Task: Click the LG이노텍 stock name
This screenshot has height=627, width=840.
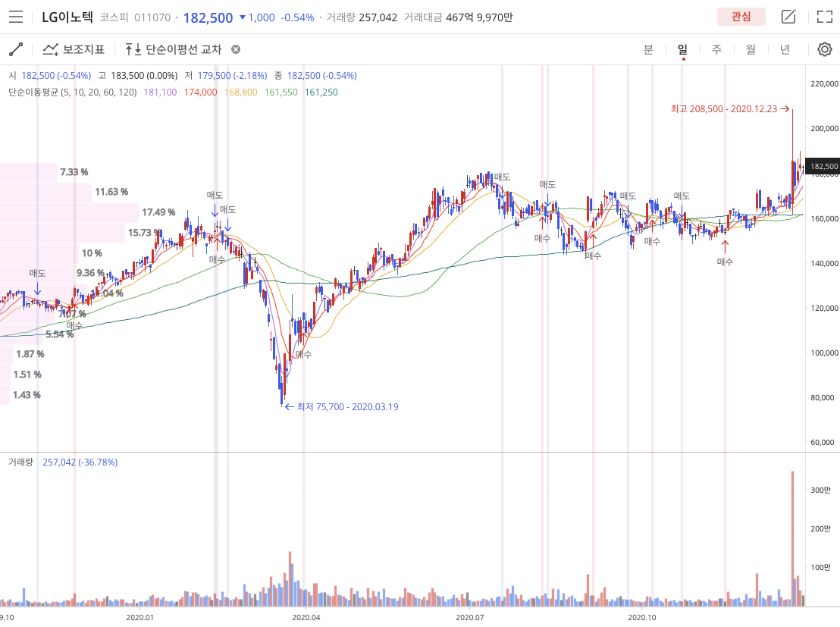Action: (67, 17)
